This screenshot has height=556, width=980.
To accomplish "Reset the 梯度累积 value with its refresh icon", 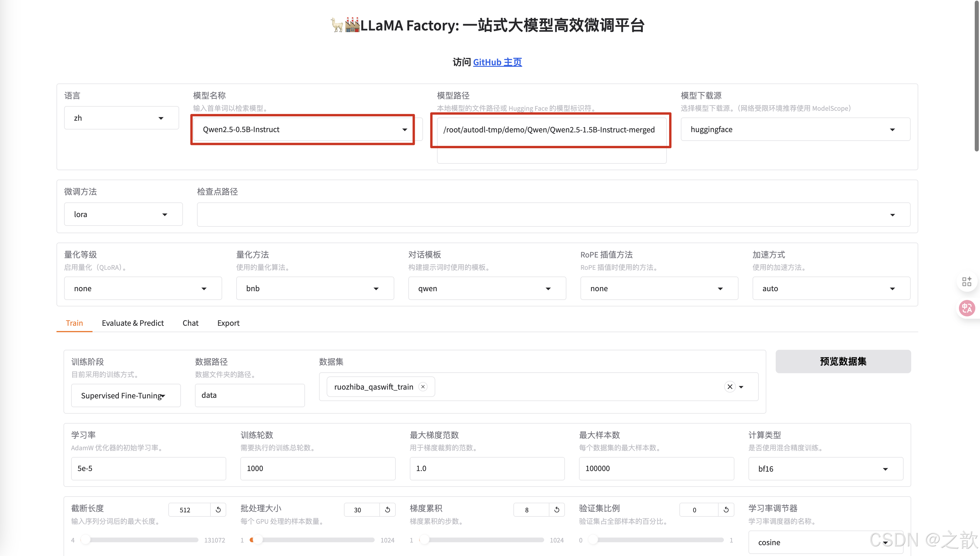I will tap(557, 510).
